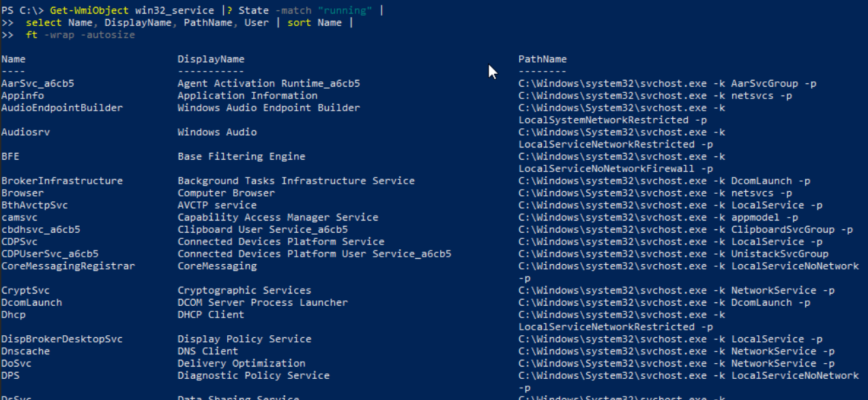Select the Diagnostic Policy Service text
Screen dimensions: 868x400
(x=253, y=375)
